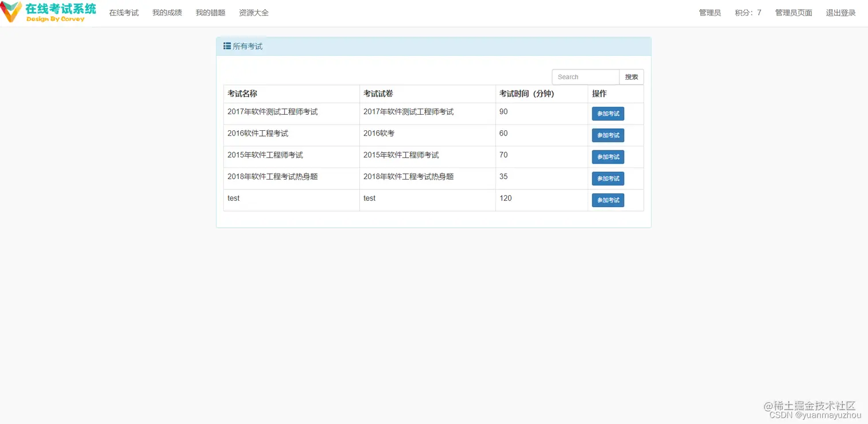Click the list icon beside 所有考试
Image resolution: width=868 pixels, height=424 pixels.
point(227,46)
